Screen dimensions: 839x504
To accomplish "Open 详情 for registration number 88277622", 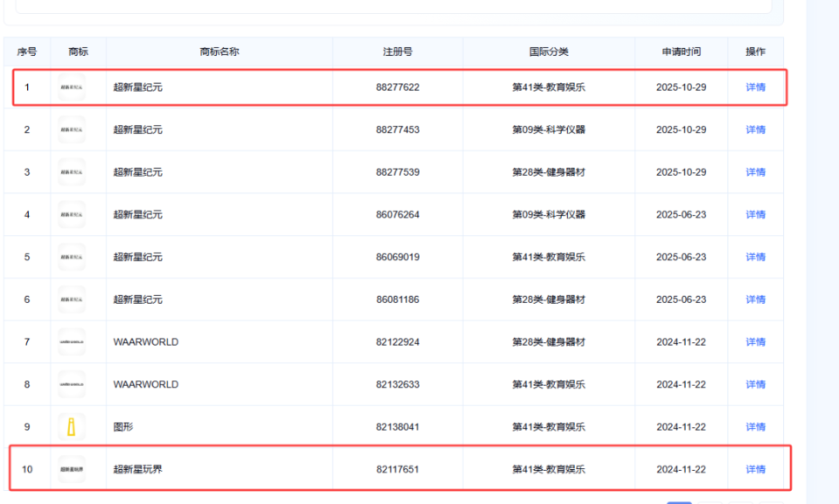I will pos(755,87).
